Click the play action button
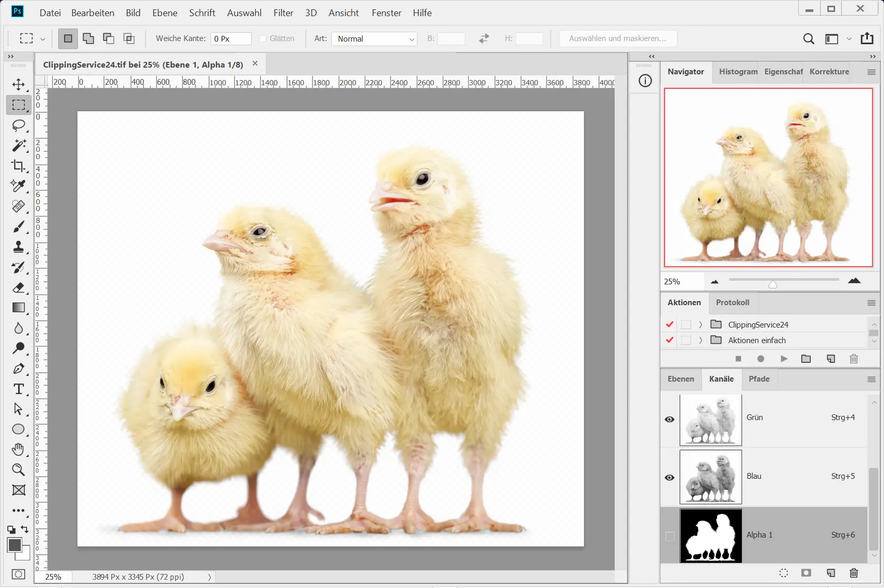The width and height of the screenshot is (884, 588). [x=784, y=359]
